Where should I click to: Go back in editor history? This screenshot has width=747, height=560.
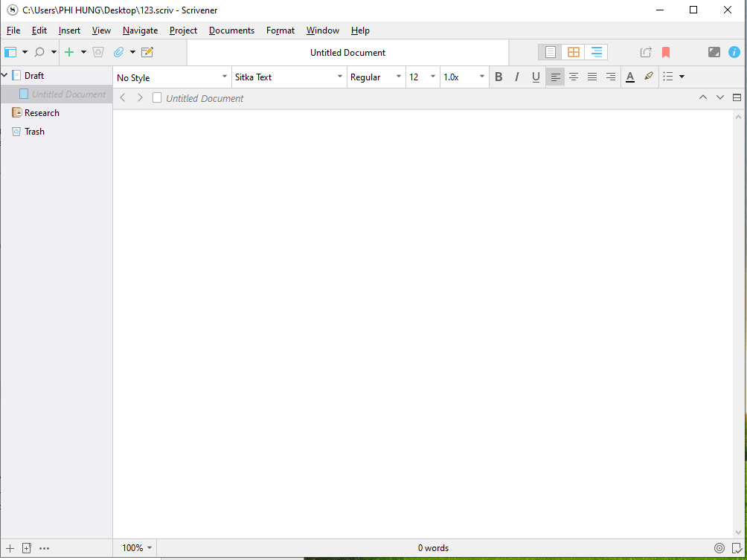coord(123,97)
